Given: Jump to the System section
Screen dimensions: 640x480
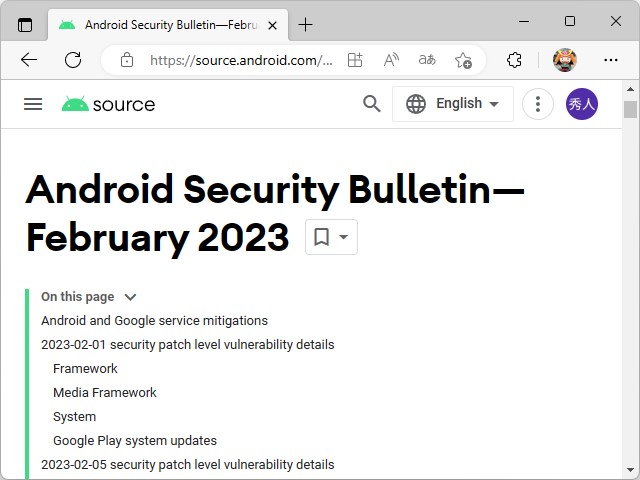Looking at the screenshot, I should (75, 417).
